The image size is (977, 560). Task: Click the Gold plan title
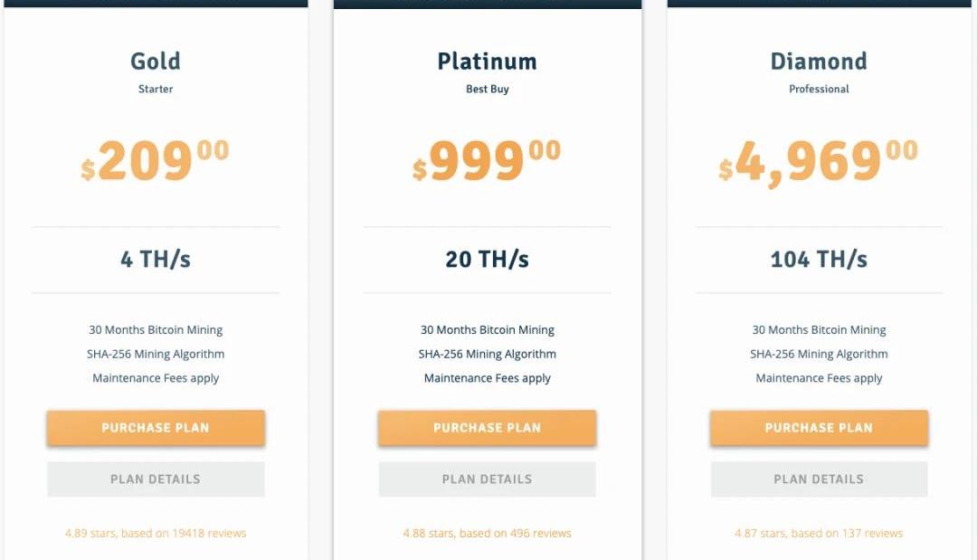[156, 62]
